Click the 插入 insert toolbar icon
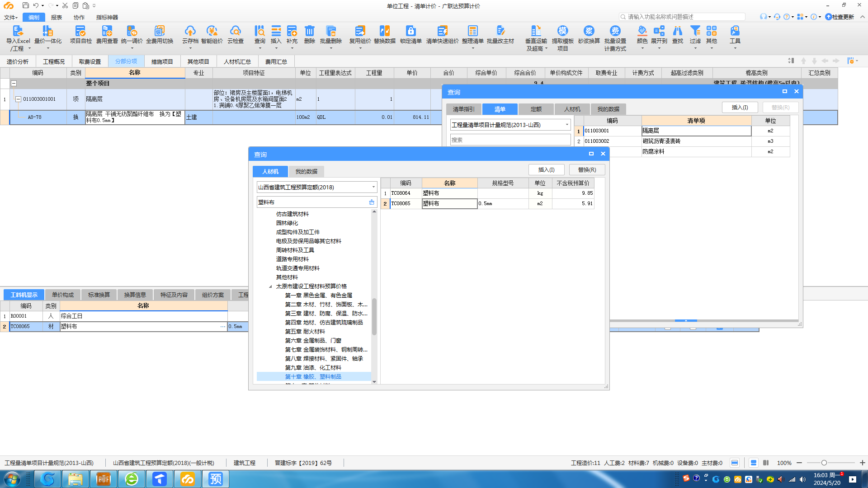 tap(276, 35)
